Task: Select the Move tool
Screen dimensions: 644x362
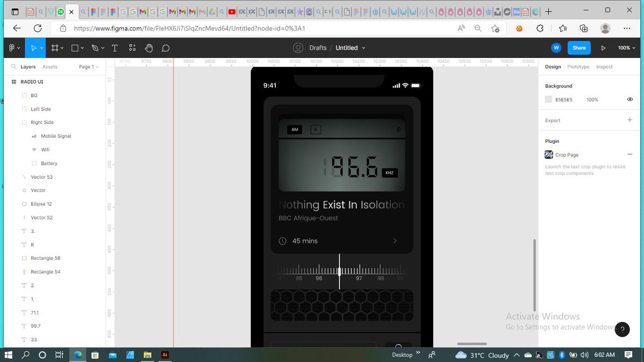Action: (x=33, y=48)
